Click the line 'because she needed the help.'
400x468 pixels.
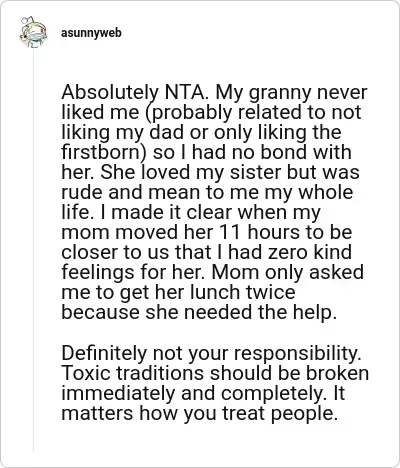click(199, 312)
